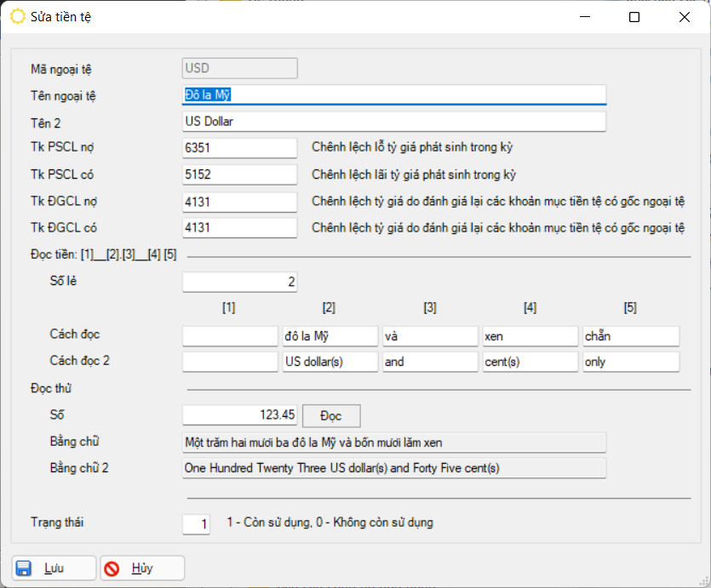Maximize the Sửa tiền tệ window

click(634, 17)
